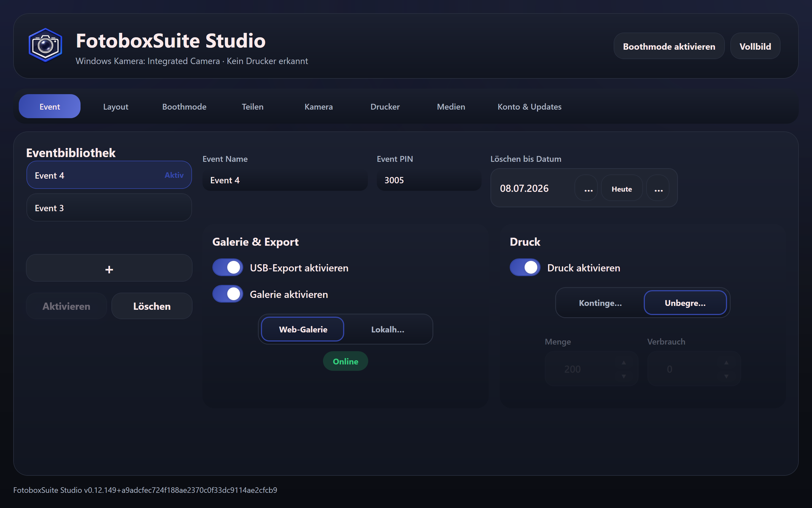The image size is (812, 508).
Task: Switch to the Drucker tab
Action: click(385, 107)
